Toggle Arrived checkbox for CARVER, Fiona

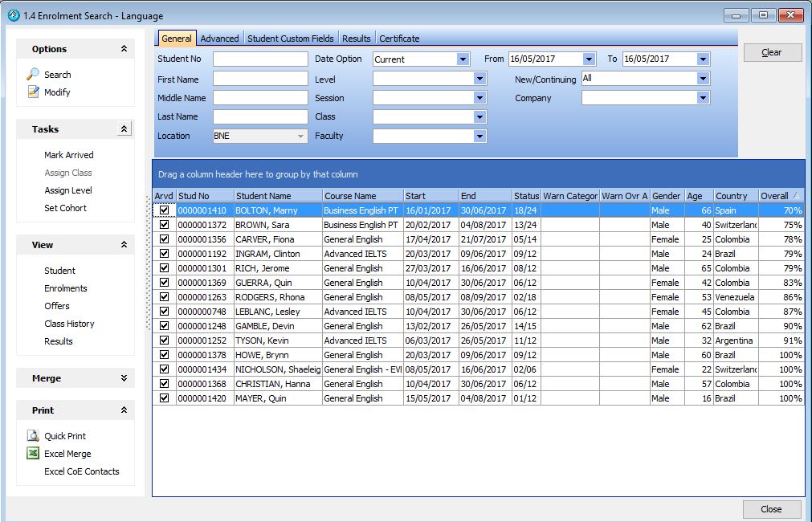pos(165,239)
